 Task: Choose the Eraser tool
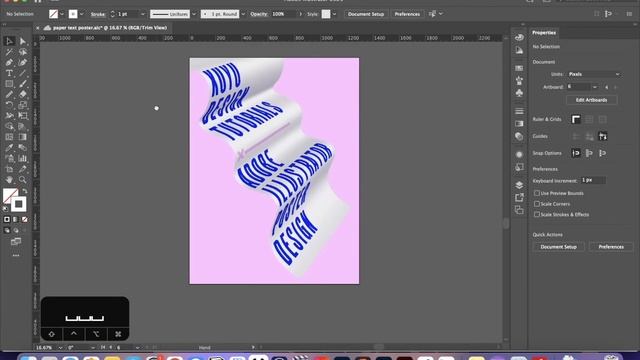coord(22,94)
